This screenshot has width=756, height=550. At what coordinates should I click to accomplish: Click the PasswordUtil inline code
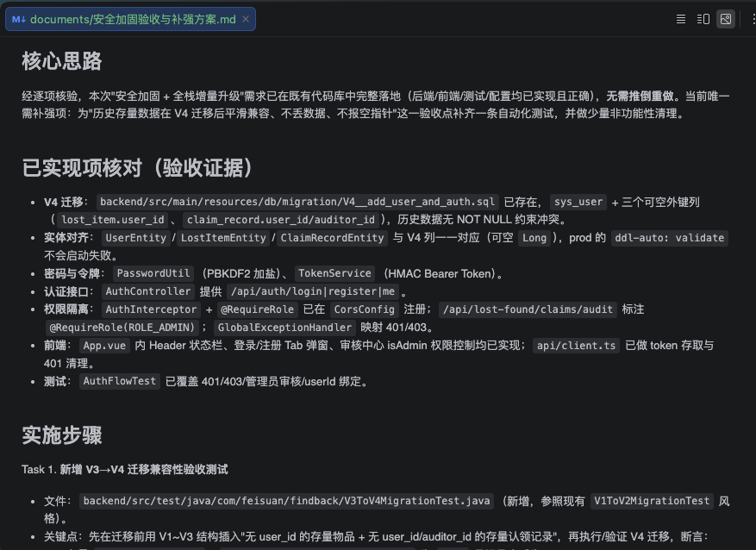[153, 273]
